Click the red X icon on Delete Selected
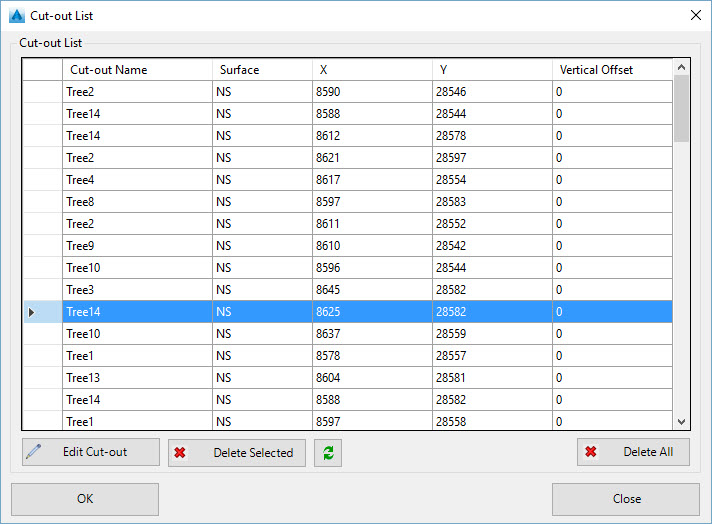712x524 pixels. click(180, 452)
